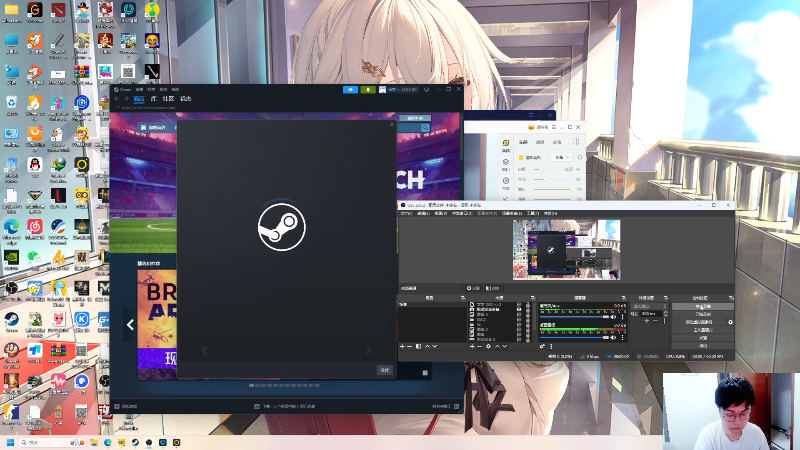Move scene down in OBS Scenes panel
The height and width of the screenshot is (450, 800).
click(x=435, y=346)
